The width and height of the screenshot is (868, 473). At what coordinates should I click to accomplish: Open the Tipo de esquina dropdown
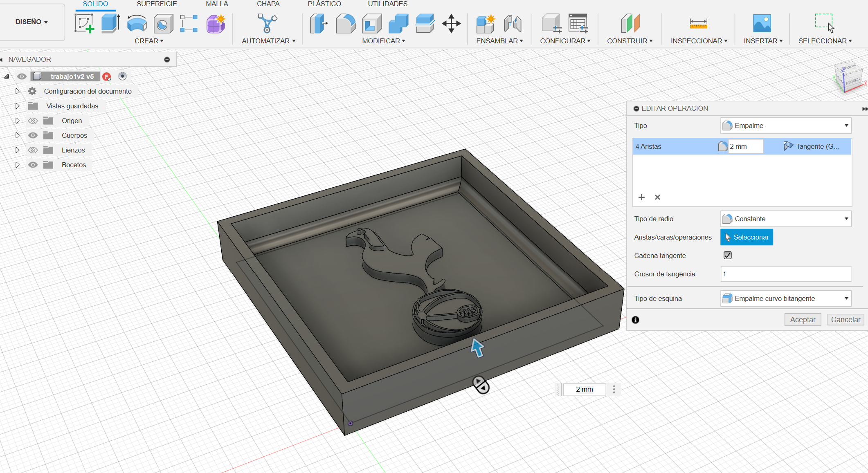(x=785, y=298)
